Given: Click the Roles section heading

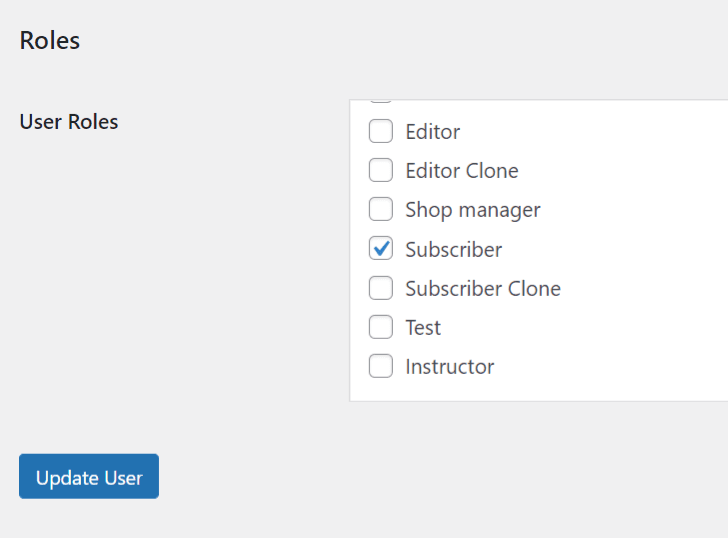Looking at the screenshot, I should tap(50, 40).
